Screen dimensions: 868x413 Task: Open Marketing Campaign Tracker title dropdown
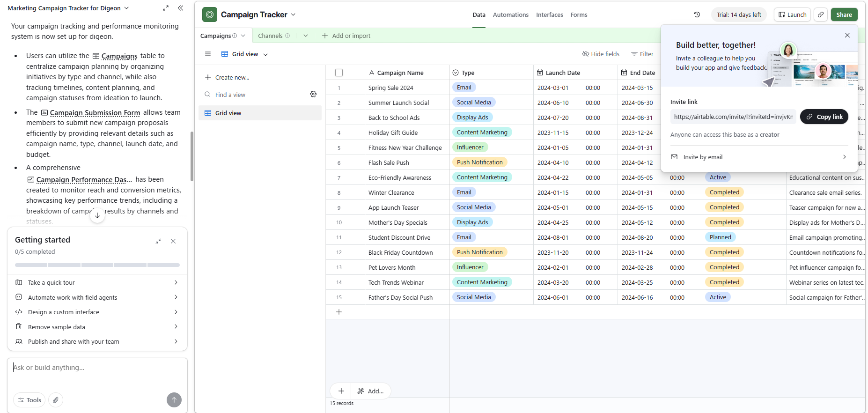(x=126, y=8)
